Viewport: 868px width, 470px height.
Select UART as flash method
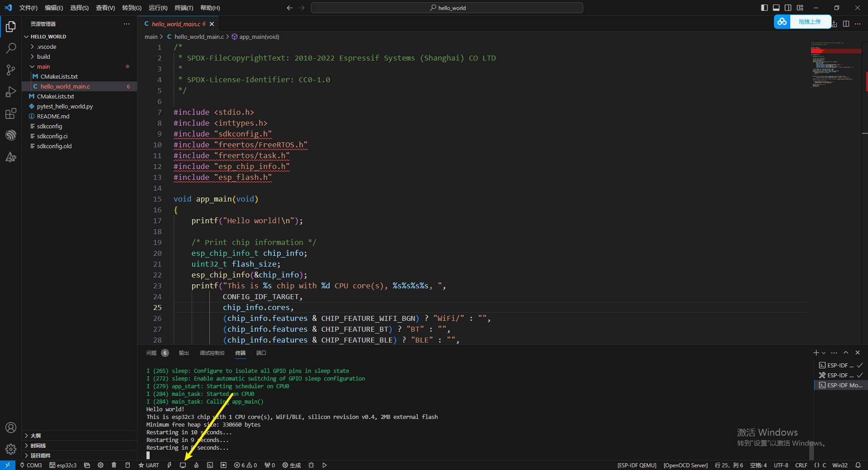[x=149, y=465]
